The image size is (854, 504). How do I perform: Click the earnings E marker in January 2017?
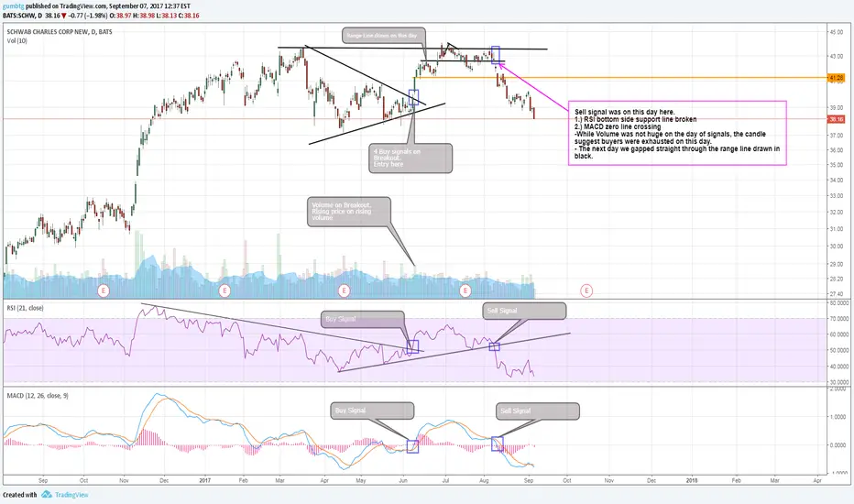click(224, 290)
